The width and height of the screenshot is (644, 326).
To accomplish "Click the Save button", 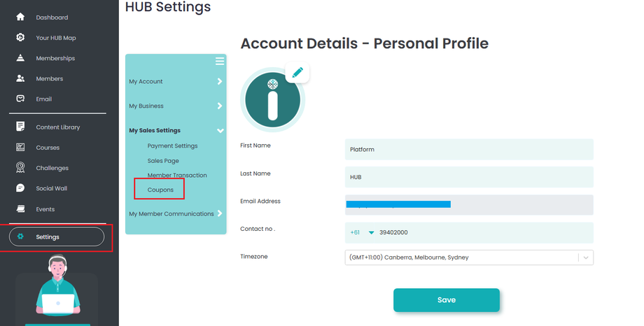I will (446, 300).
